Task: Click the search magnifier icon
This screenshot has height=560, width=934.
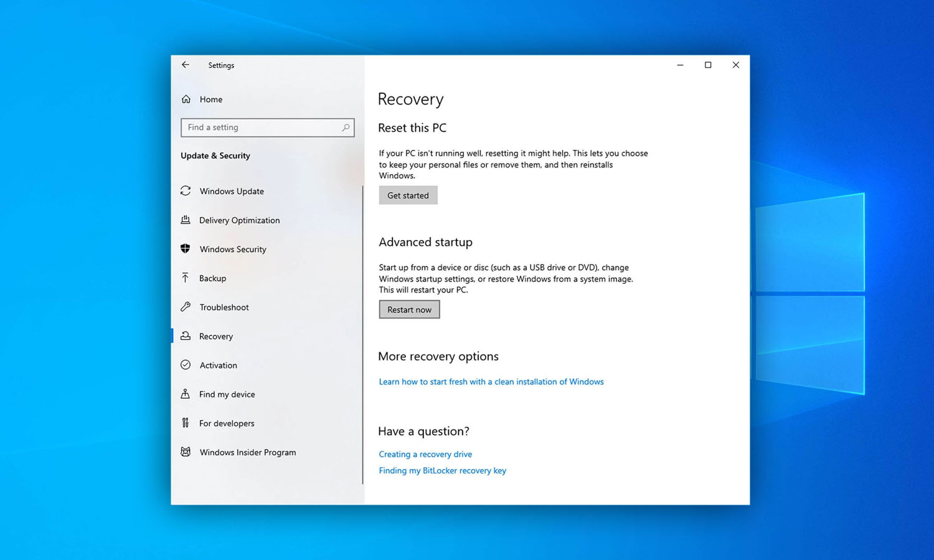Action: [346, 128]
